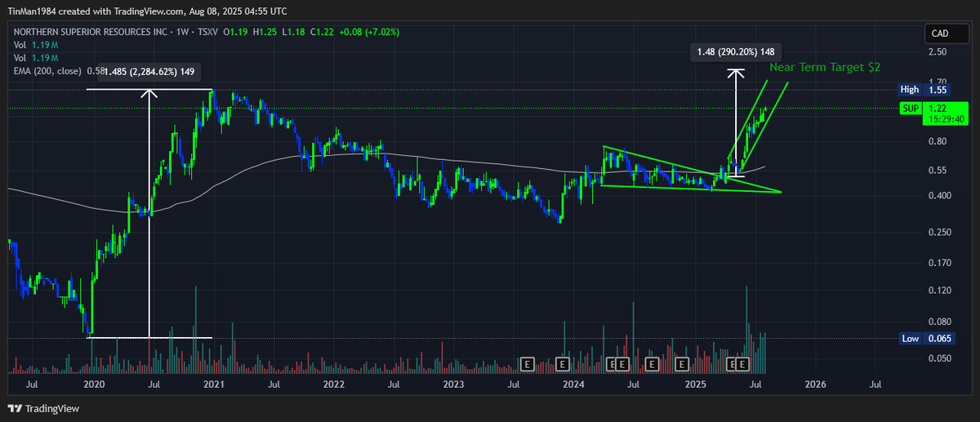Select the SUP symbol price tag
The image size is (980, 422).
pyautogui.click(x=911, y=108)
